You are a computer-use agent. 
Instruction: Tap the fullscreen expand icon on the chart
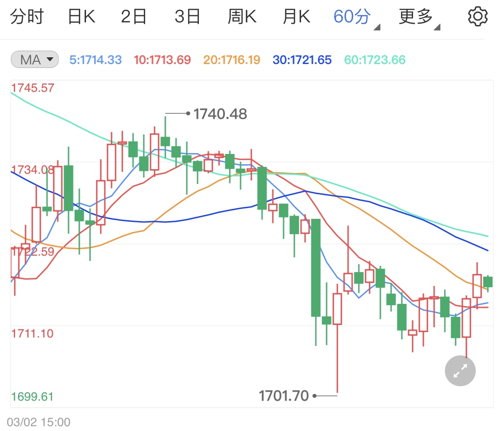(460, 371)
